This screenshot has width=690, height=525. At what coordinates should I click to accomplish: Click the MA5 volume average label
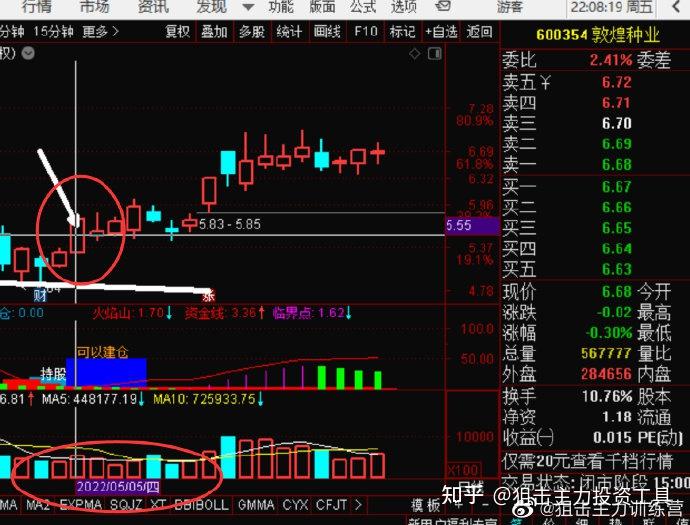coord(93,399)
